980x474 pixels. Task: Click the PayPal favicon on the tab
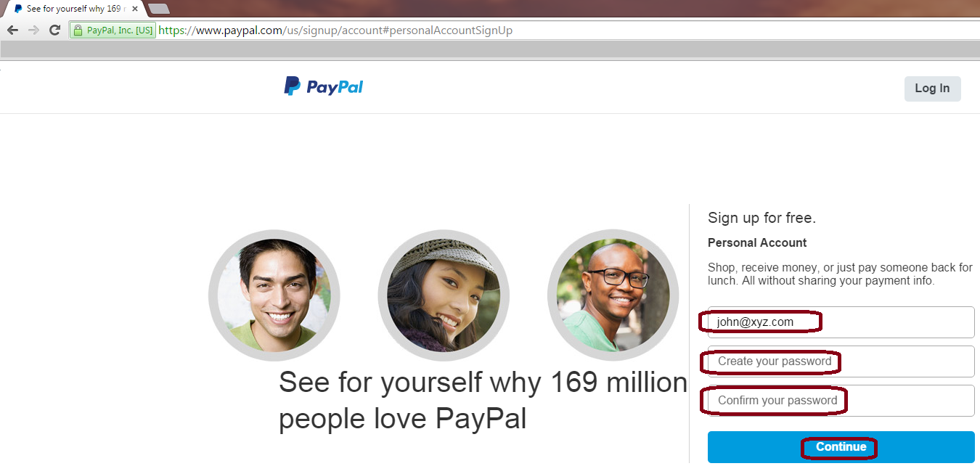coord(19,9)
